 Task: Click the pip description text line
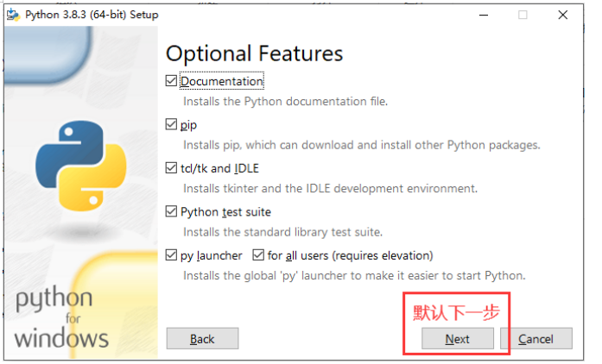[361, 145]
